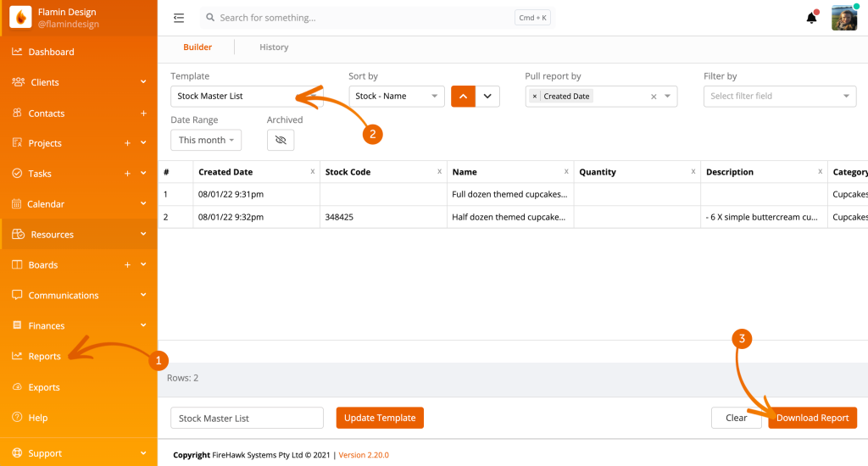Toggle the Archived eye visibility button
The image size is (868, 466).
point(281,141)
